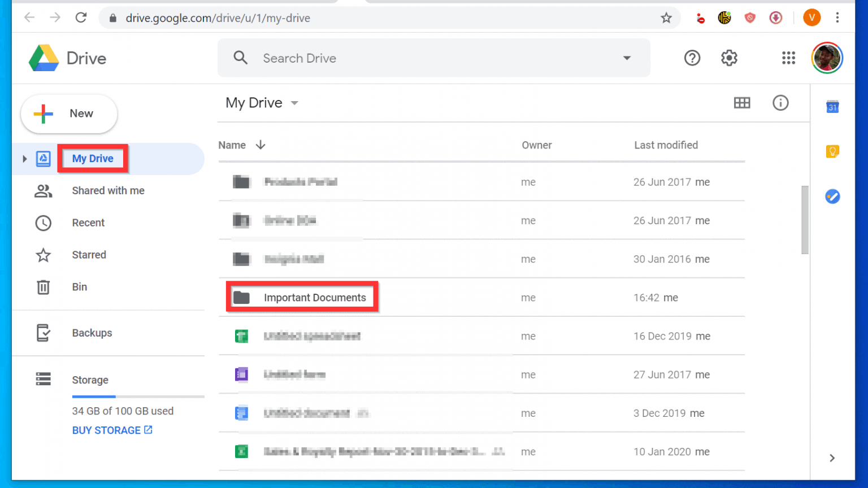The image size is (868, 488).
Task: Open Google Tasks from side panel
Action: tap(832, 197)
